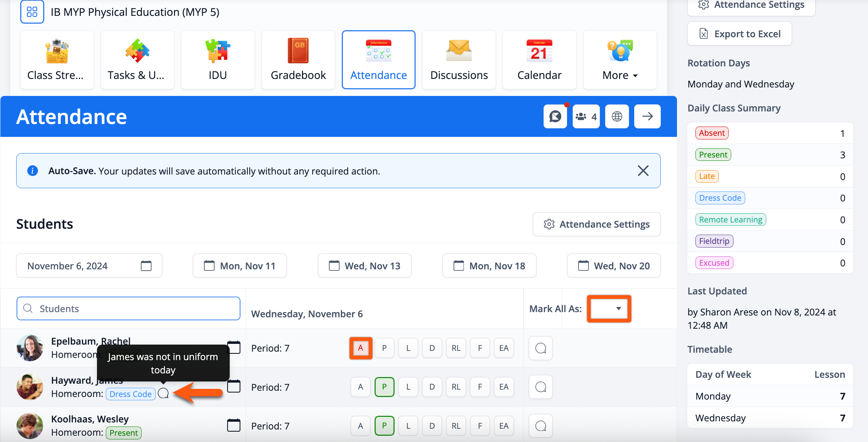
Task: Add comment for Rachel Epelbaum's Period 7
Action: point(541,348)
